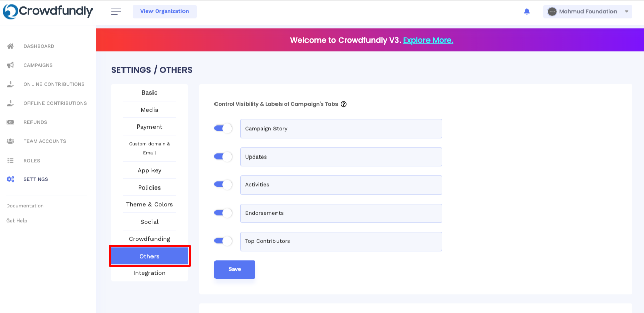
Task: Turn off the Updates tab toggle
Action: point(223,156)
